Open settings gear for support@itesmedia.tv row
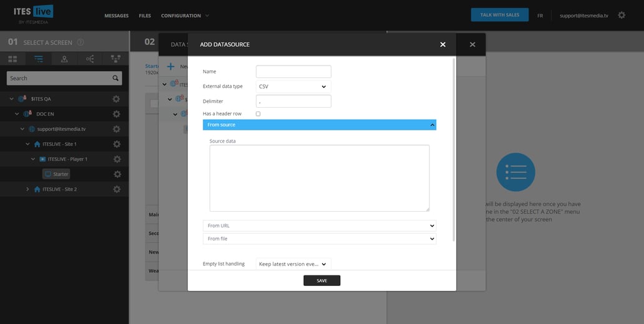 [x=116, y=129]
